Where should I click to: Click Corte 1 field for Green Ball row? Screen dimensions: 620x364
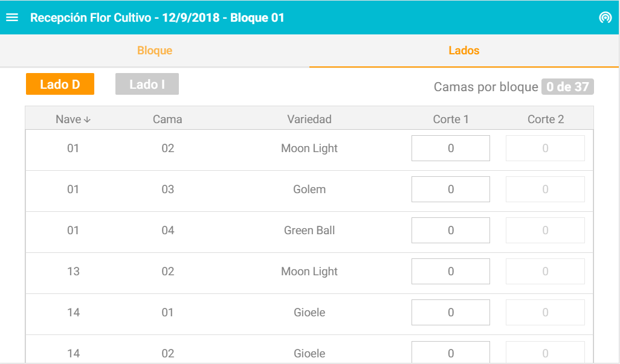point(450,231)
